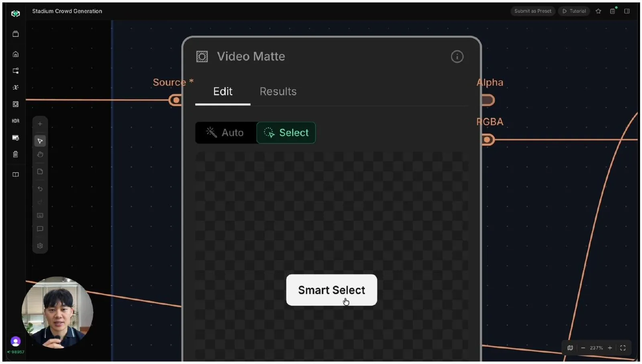Choose the Auto matte mode
The image size is (642, 364).
click(x=226, y=133)
